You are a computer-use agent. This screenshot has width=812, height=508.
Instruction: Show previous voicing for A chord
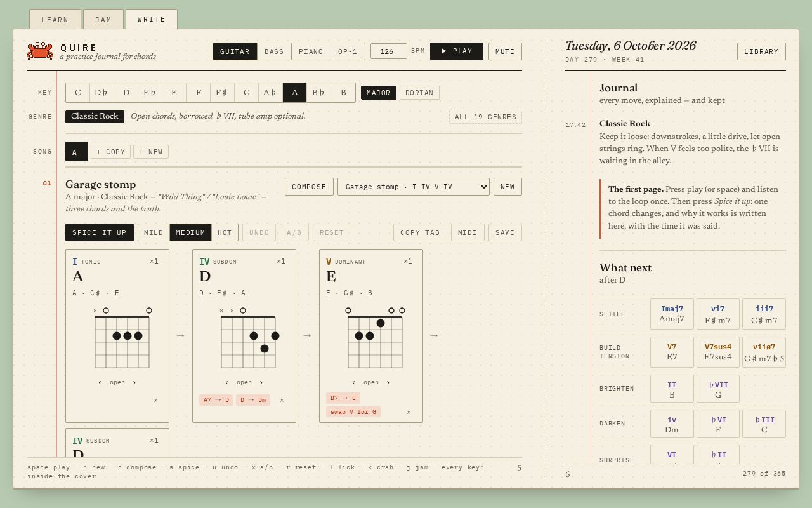click(x=100, y=382)
